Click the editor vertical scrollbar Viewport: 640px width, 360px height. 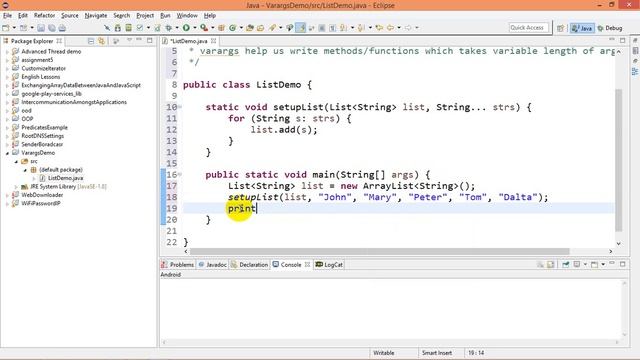[619, 159]
